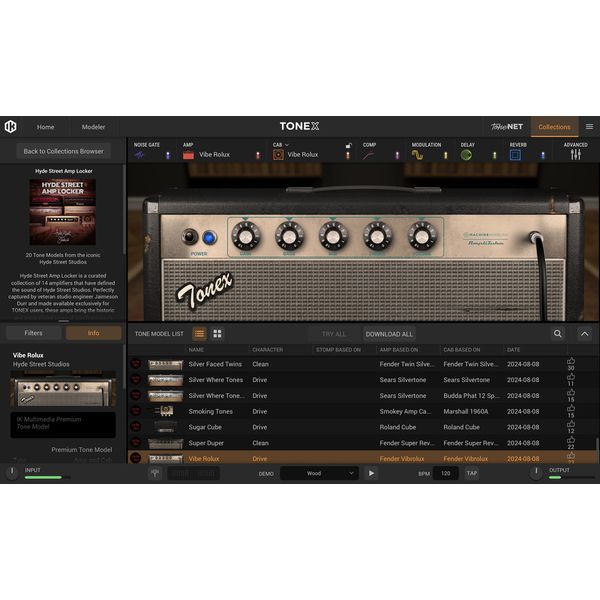Open the Filters tab
The width and height of the screenshot is (600, 600).
[34, 333]
